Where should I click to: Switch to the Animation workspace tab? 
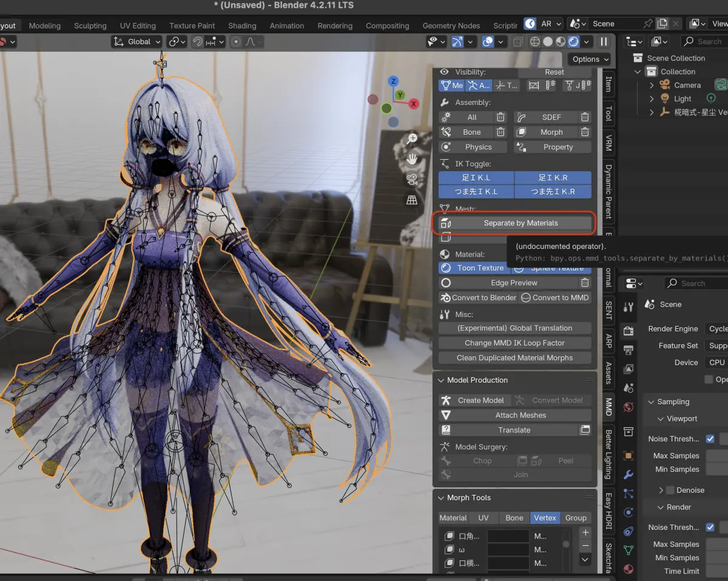tap(287, 25)
